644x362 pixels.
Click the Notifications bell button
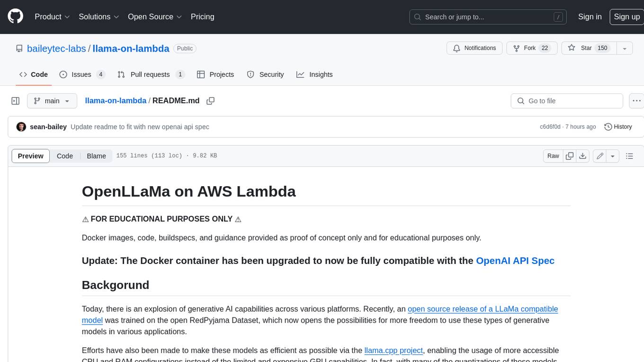[x=474, y=48]
